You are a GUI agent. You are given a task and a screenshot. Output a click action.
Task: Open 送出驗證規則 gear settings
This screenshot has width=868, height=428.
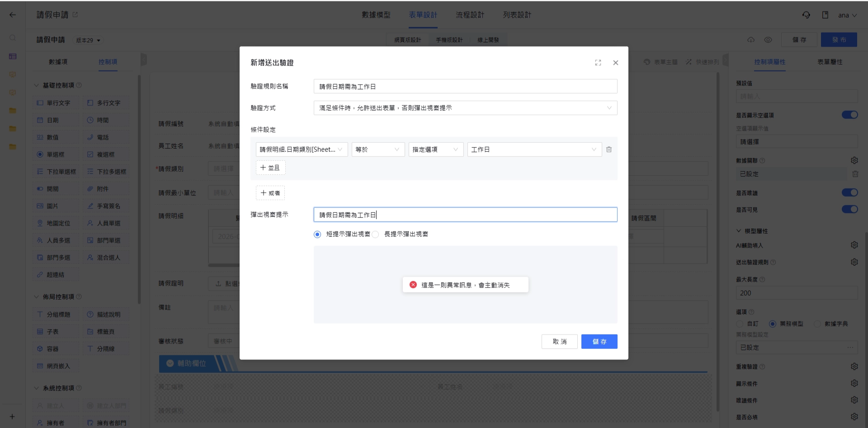854,262
